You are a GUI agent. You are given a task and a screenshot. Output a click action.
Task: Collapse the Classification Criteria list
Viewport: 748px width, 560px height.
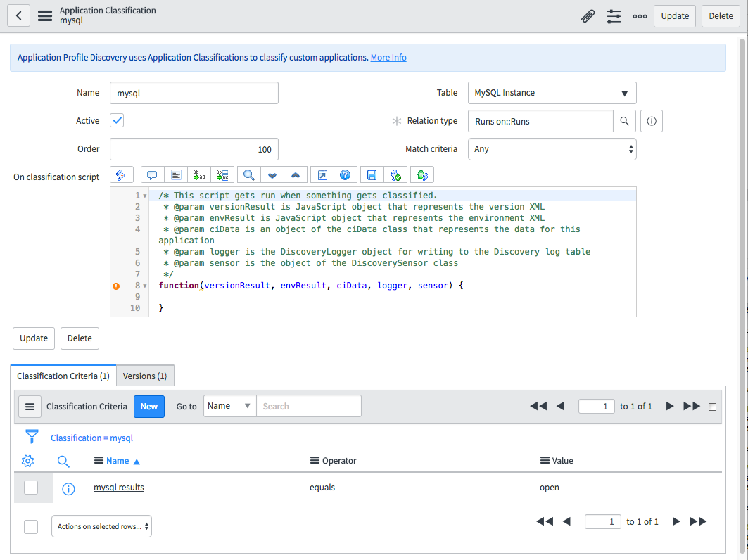(x=712, y=407)
